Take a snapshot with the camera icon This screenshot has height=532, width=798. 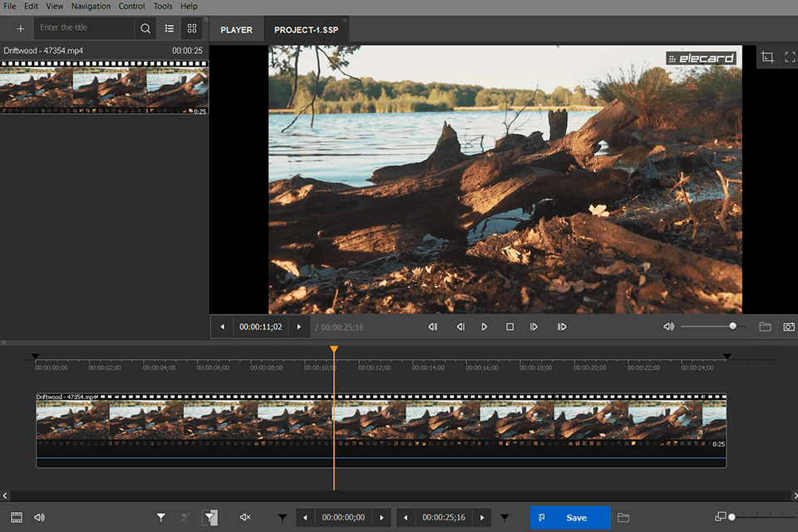coord(788,327)
